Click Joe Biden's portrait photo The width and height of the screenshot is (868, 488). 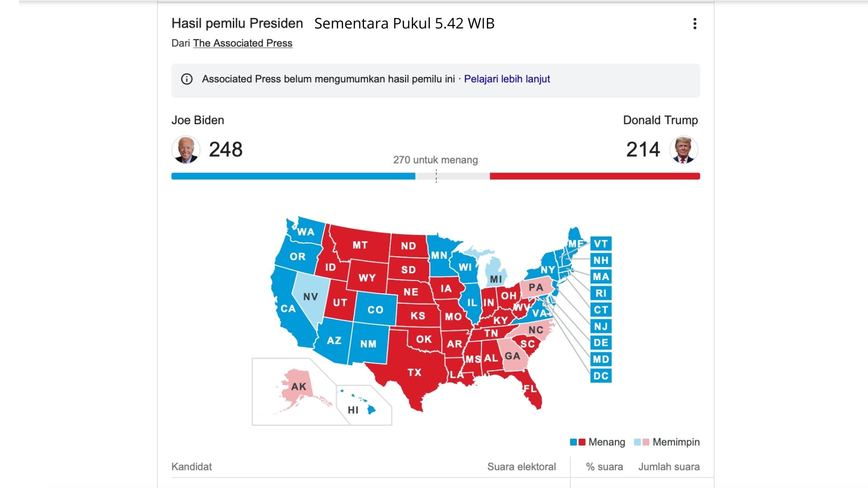coord(186,150)
